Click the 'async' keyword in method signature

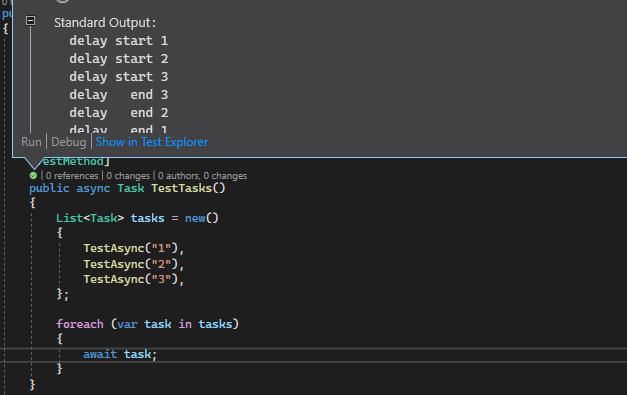coord(93,188)
